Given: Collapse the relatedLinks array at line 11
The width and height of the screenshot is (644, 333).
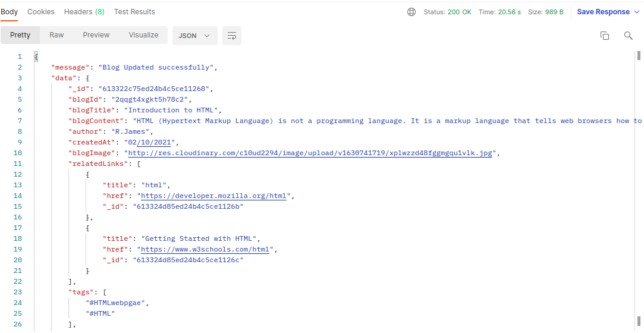Looking at the screenshot, I should pos(139,164).
